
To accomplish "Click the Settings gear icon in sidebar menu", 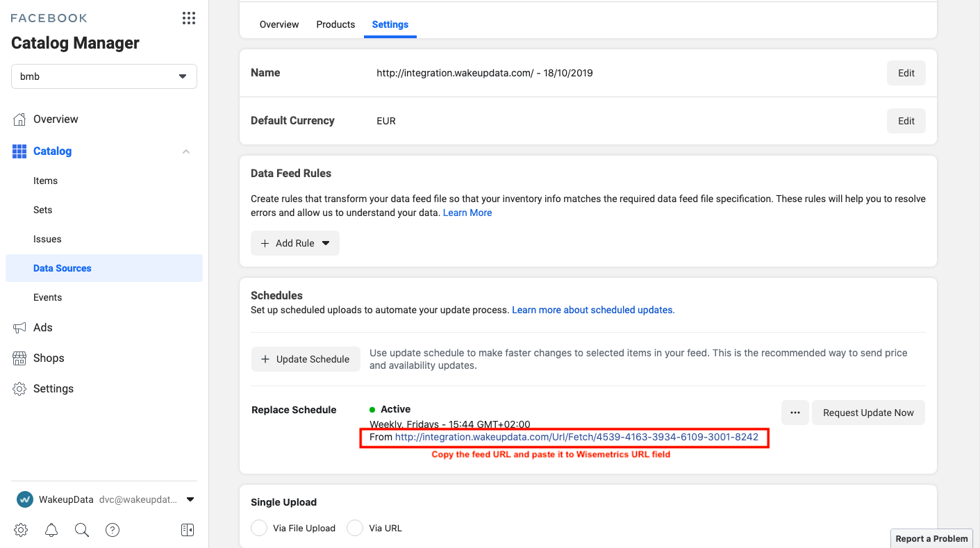I will coord(19,389).
